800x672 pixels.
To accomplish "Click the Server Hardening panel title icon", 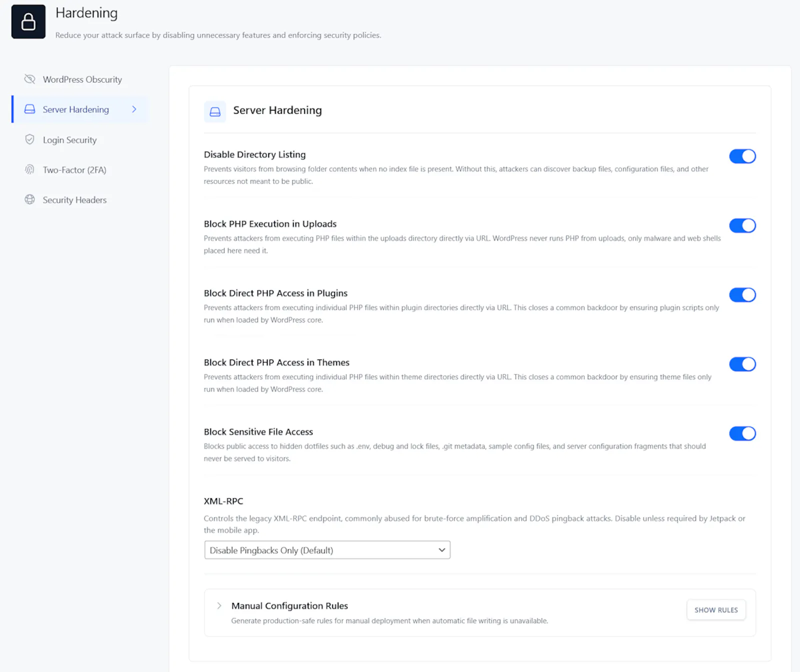I will 215,111.
